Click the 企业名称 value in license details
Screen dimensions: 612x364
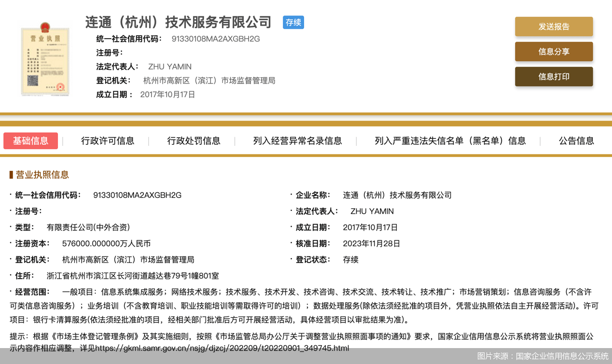(397, 196)
